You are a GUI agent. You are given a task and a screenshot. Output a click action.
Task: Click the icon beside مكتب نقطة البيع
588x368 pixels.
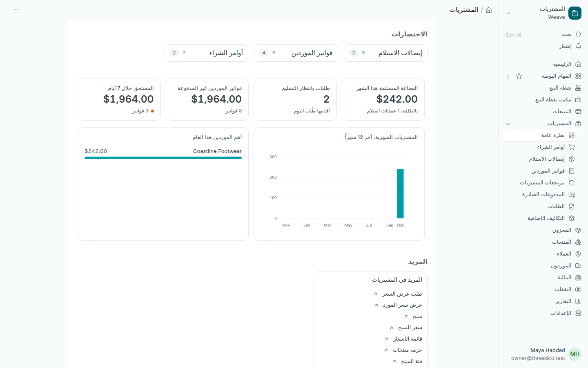point(578,100)
